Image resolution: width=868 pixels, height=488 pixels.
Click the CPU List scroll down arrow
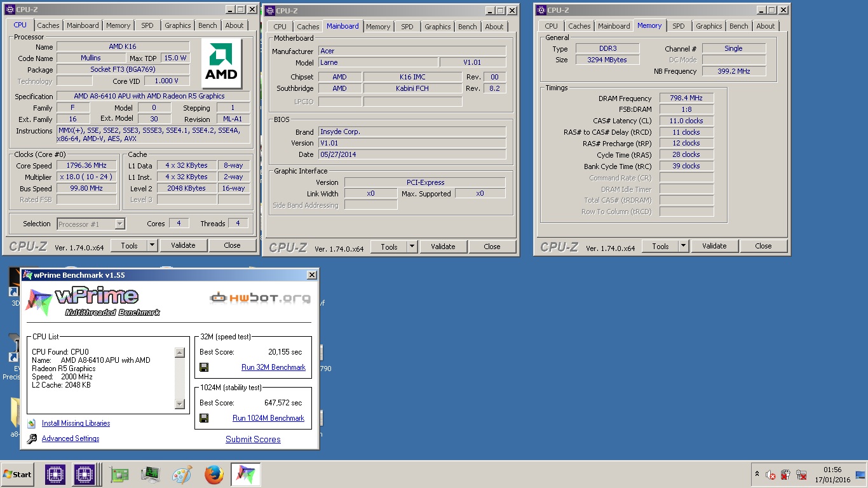click(x=179, y=404)
